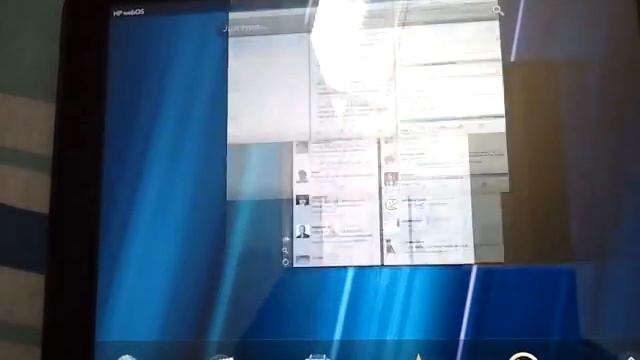The width and height of the screenshot is (640, 360).
Task: Select the man-in-suit avatar in the left column
Action: point(302,231)
